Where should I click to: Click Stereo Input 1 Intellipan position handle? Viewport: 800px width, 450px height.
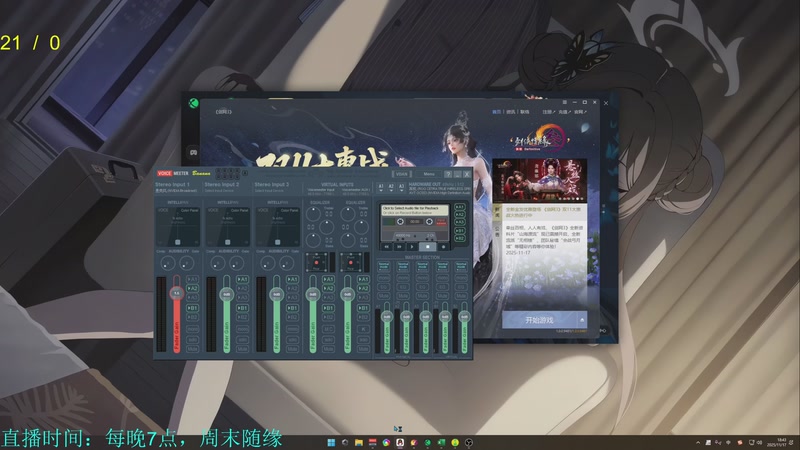pos(178,242)
